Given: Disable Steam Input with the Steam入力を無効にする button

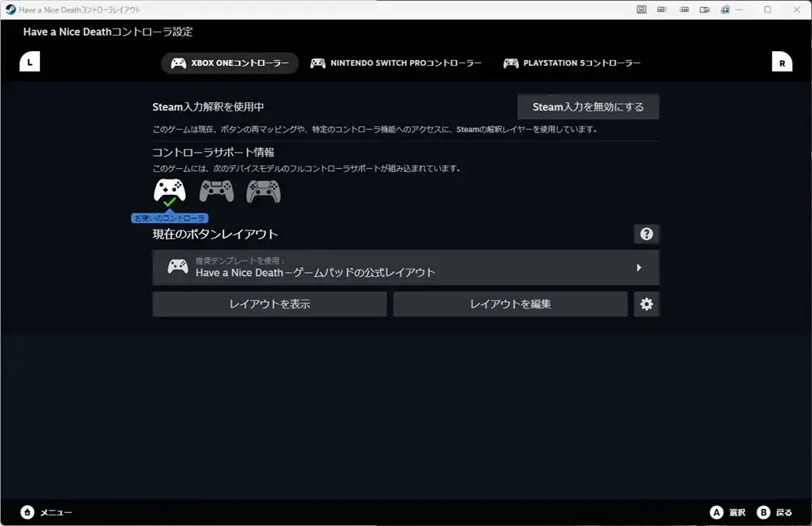Looking at the screenshot, I should point(588,106).
